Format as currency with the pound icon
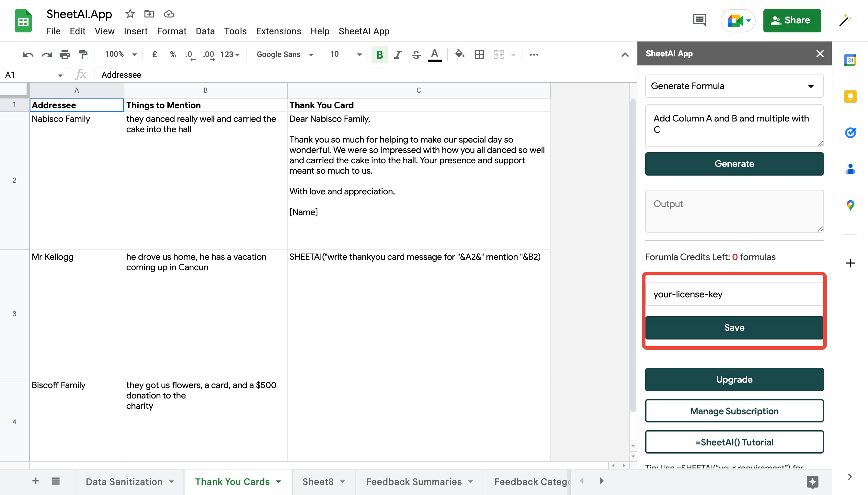The height and width of the screenshot is (495, 868). point(154,54)
